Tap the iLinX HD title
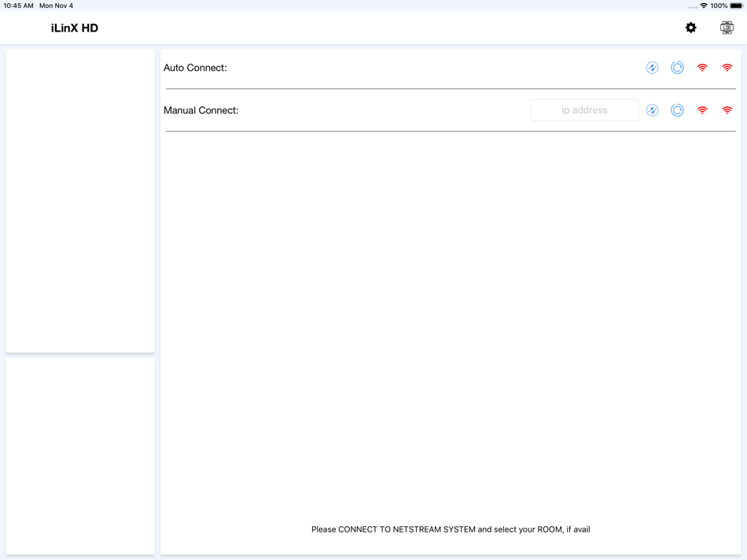The width and height of the screenshot is (747, 560). (75, 28)
